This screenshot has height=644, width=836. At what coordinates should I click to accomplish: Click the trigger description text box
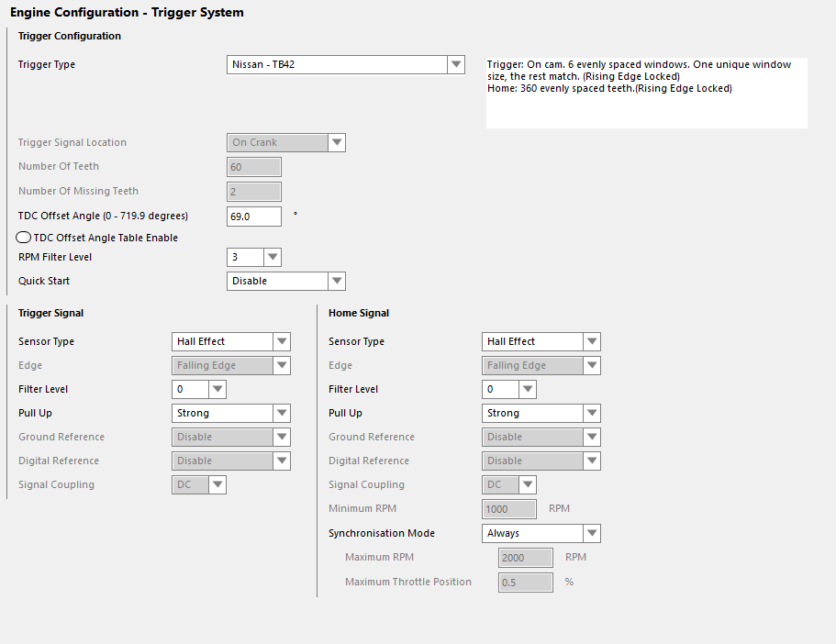(647, 93)
